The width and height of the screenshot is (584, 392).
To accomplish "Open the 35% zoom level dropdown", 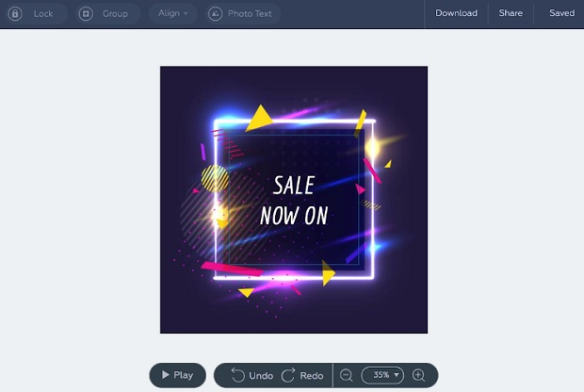I will [x=382, y=375].
